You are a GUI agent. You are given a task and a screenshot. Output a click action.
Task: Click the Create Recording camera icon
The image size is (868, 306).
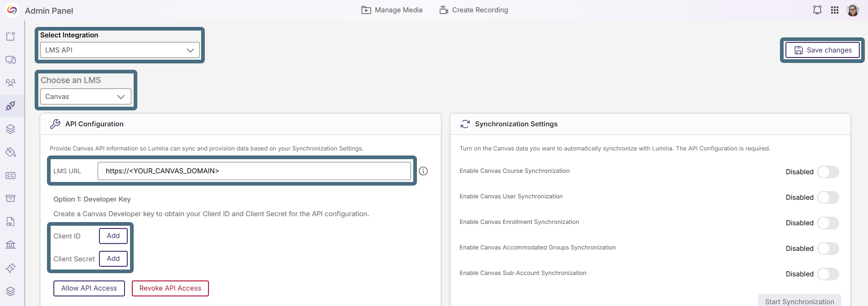point(444,10)
